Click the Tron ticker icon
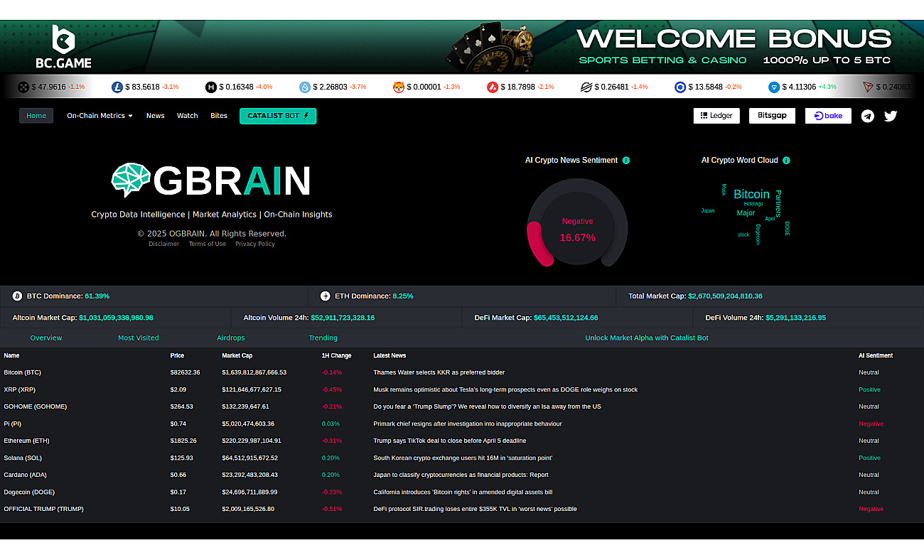 868,87
